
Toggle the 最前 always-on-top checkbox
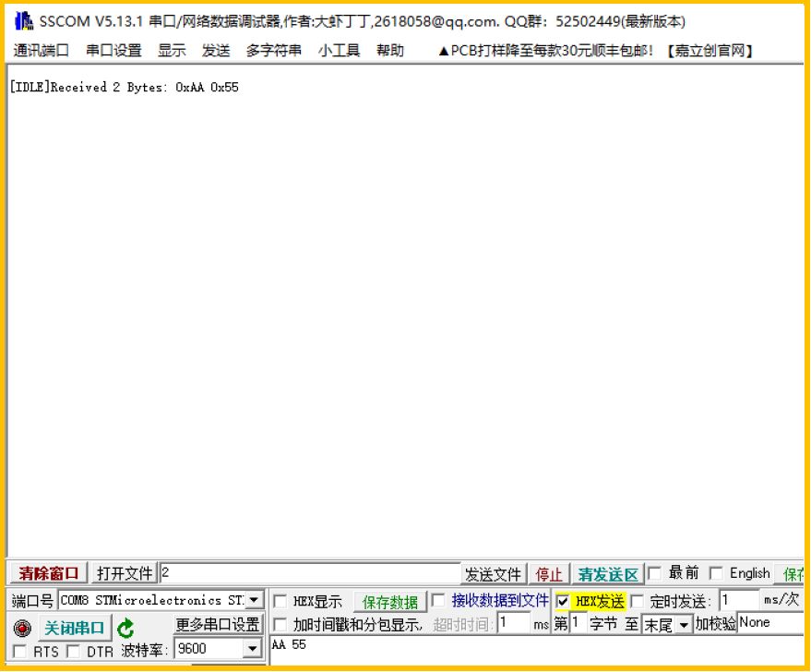pos(655,573)
